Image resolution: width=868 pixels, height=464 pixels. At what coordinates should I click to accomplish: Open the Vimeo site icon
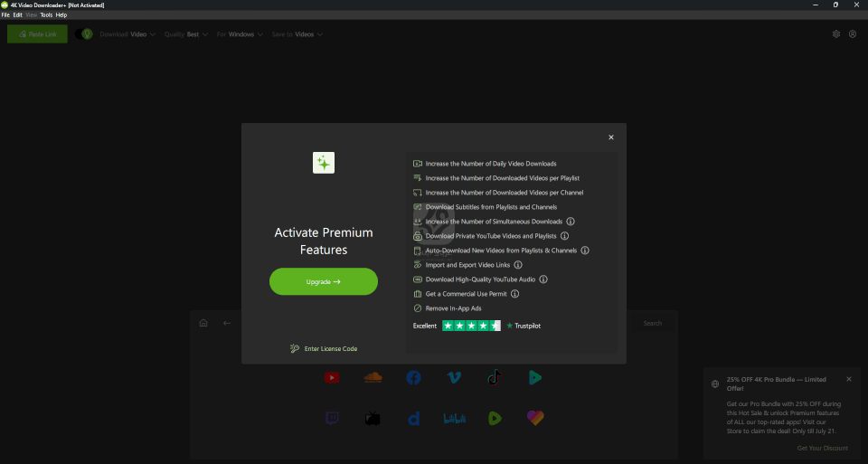[454, 378]
